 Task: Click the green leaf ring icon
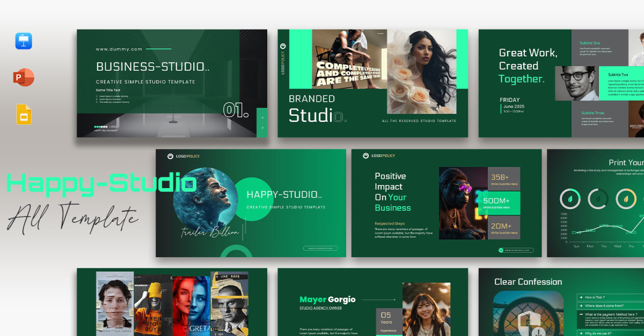pos(570,199)
